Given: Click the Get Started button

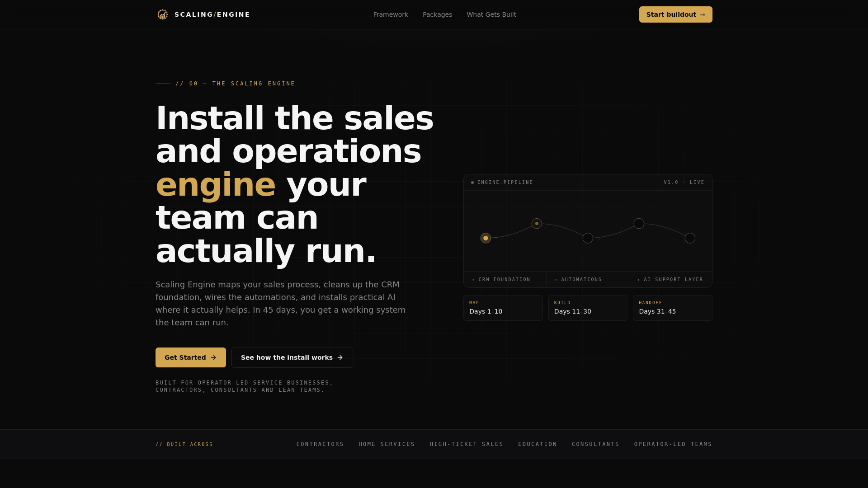Looking at the screenshot, I should (191, 357).
